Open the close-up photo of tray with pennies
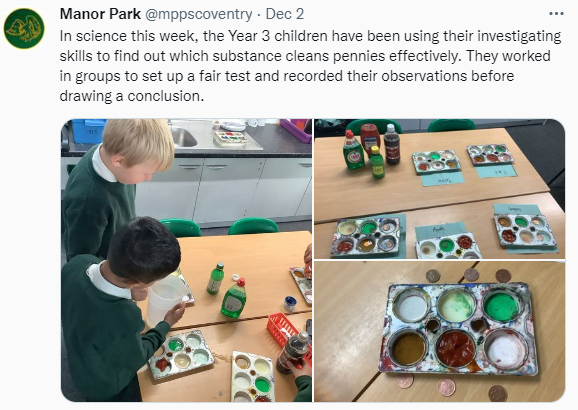Screen dimensions: 578x410 point(439,331)
